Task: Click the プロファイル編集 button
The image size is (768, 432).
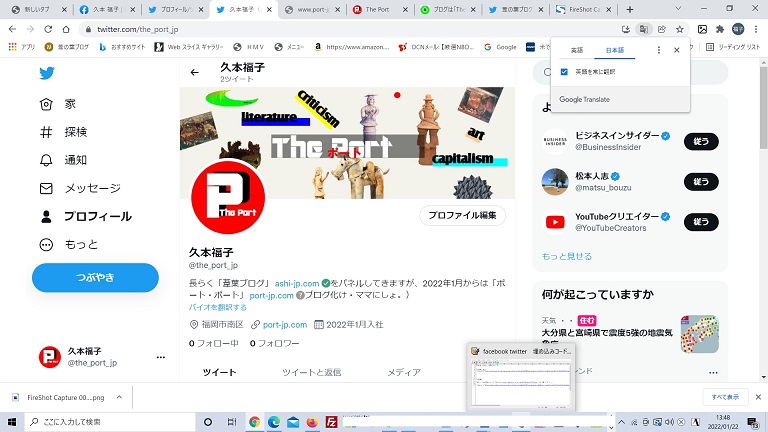Action: [x=462, y=216]
